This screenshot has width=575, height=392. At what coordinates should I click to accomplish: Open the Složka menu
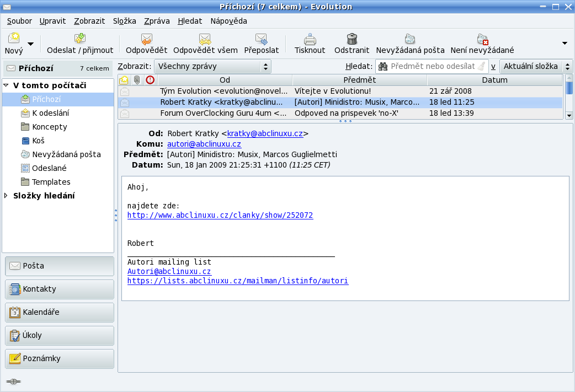point(125,22)
